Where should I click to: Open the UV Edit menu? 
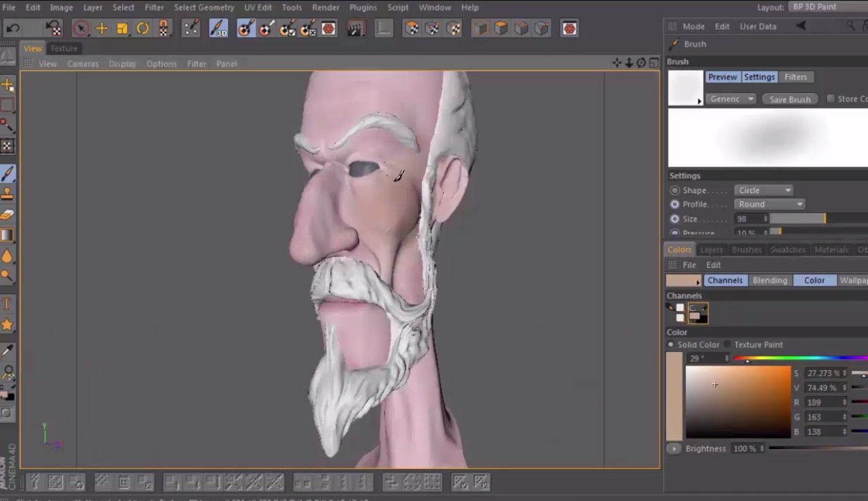coord(257,7)
